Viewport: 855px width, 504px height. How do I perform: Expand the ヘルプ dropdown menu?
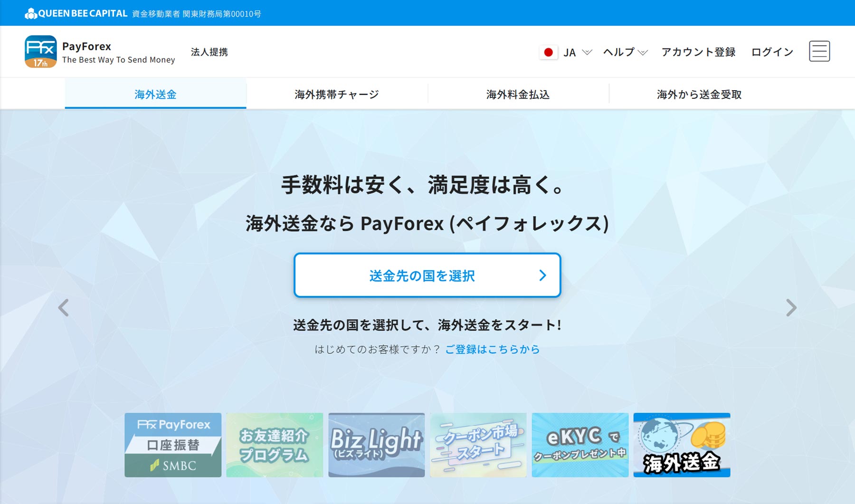pos(625,52)
